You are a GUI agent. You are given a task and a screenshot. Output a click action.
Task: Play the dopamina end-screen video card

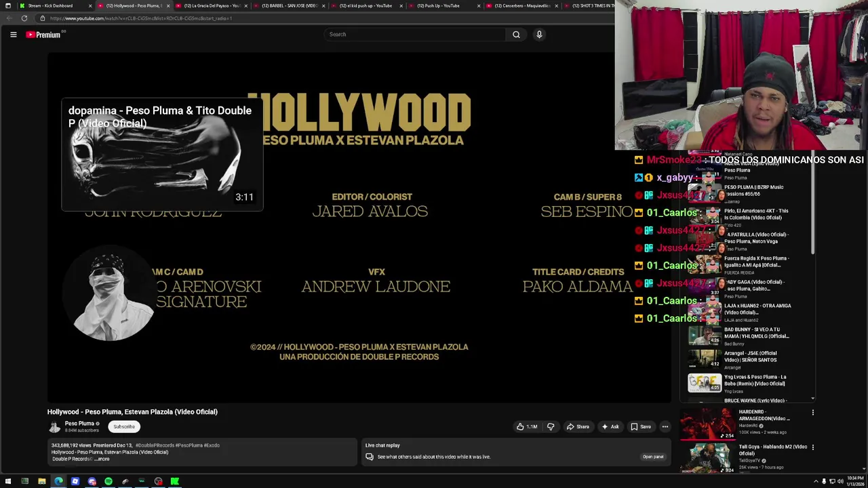point(162,155)
